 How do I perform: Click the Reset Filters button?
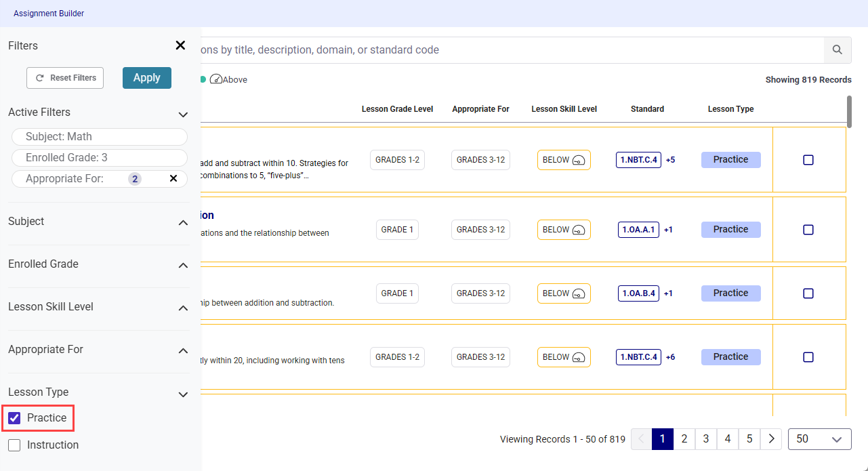65,78
